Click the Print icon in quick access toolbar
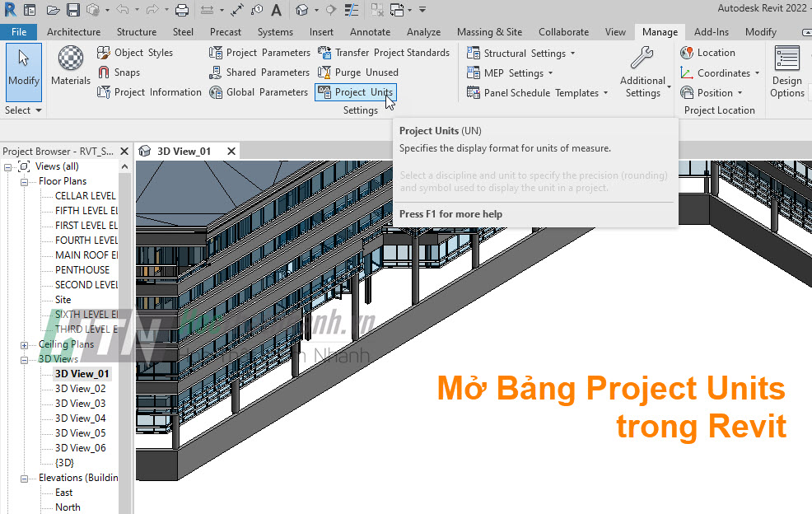Viewport: 812px width, 514px height. pyautogui.click(x=182, y=10)
